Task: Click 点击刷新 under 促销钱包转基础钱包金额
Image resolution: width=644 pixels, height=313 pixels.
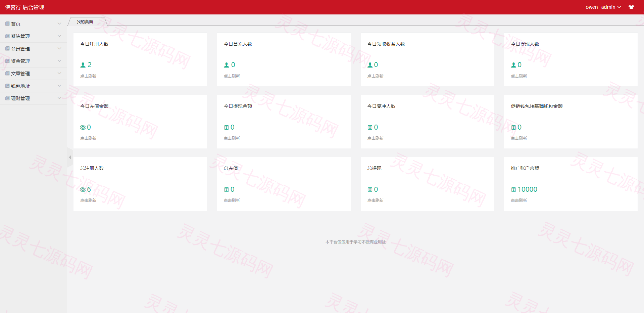Action: (x=519, y=138)
